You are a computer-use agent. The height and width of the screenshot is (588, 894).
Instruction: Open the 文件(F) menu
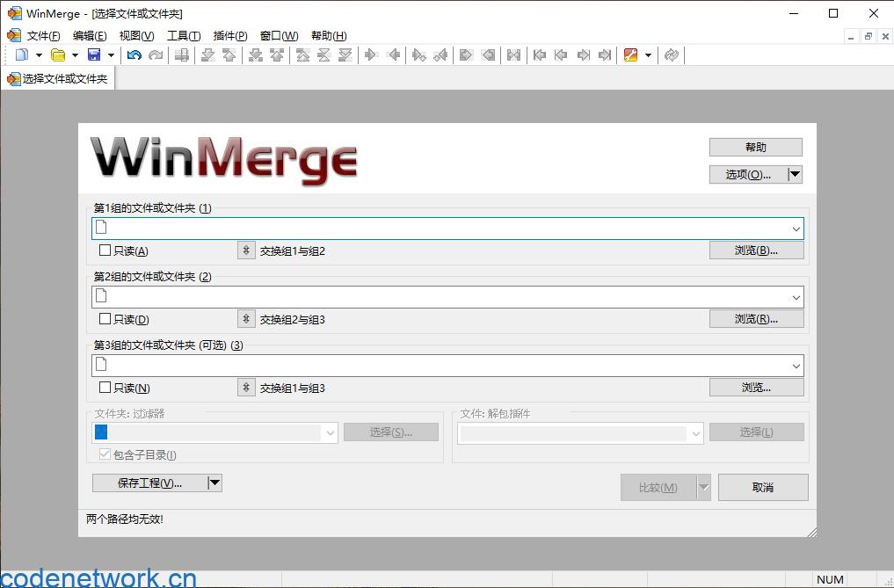43,36
